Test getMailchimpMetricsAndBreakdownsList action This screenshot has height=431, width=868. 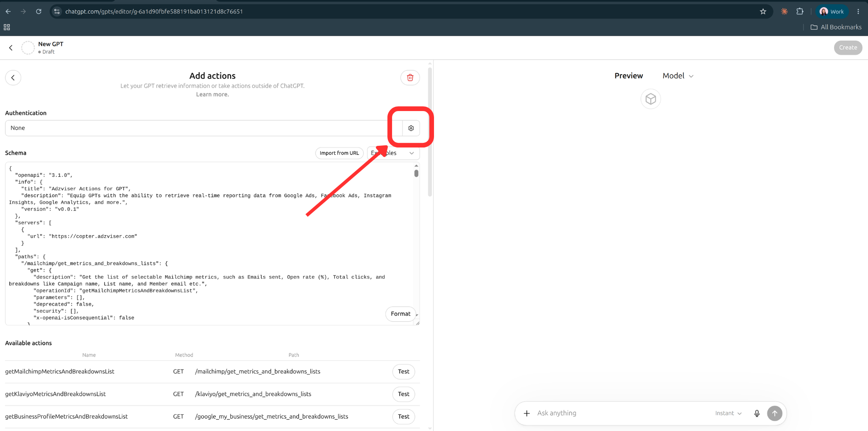coord(403,372)
